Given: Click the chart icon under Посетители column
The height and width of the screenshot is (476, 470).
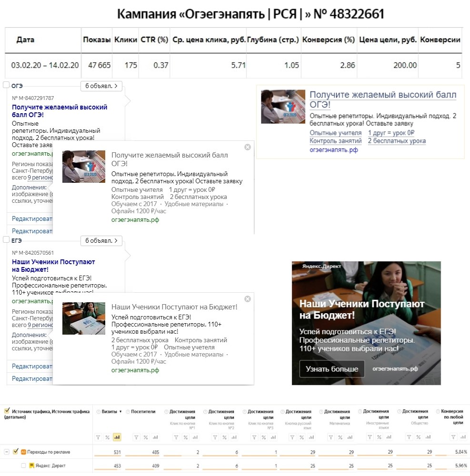Looking at the screenshot, I should point(155,437).
